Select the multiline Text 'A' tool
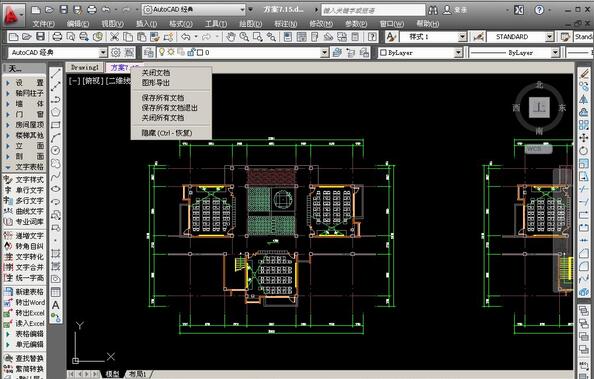594x379 pixels. click(56, 305)
